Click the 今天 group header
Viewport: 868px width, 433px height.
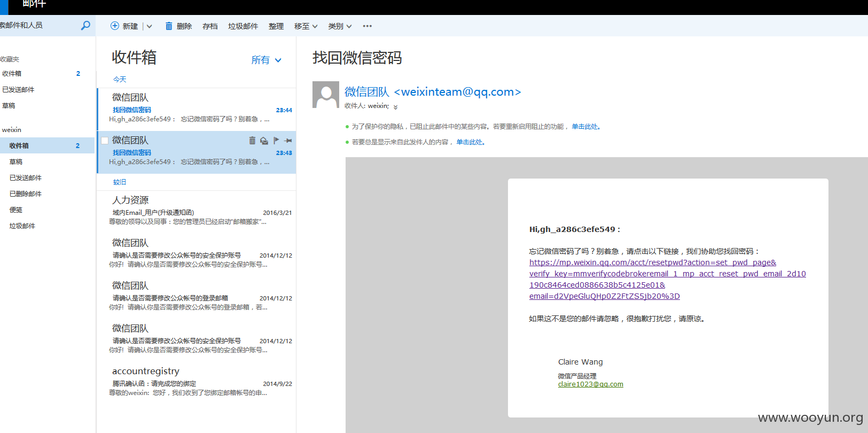point(120,79)
